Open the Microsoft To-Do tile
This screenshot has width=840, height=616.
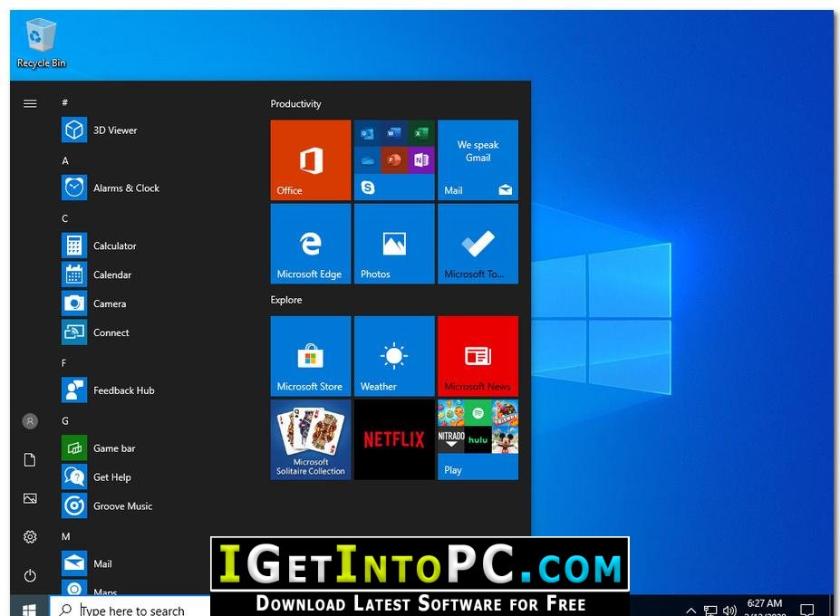point(478,243)
